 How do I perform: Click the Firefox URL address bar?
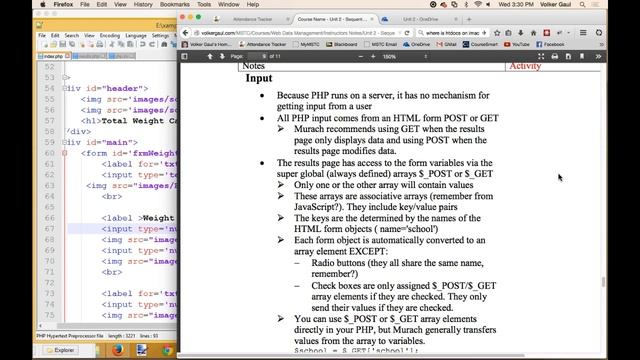coord(297,33)
